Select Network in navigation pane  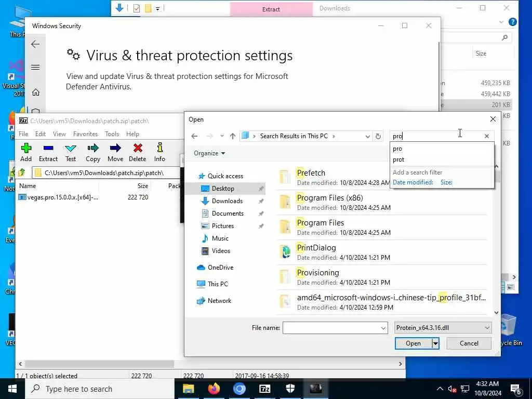(x=219, y=301)
